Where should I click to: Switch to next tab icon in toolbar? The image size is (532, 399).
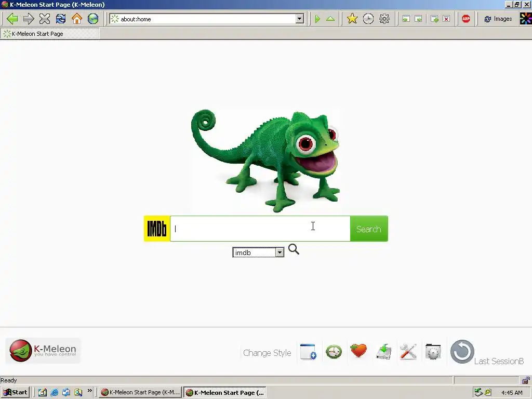tap(419, 19)
